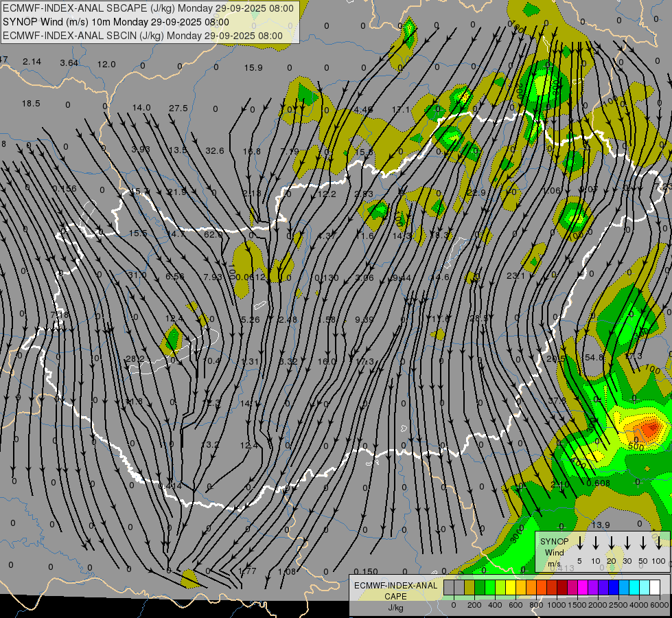Click the '2.14' value on map

point(32,62)
